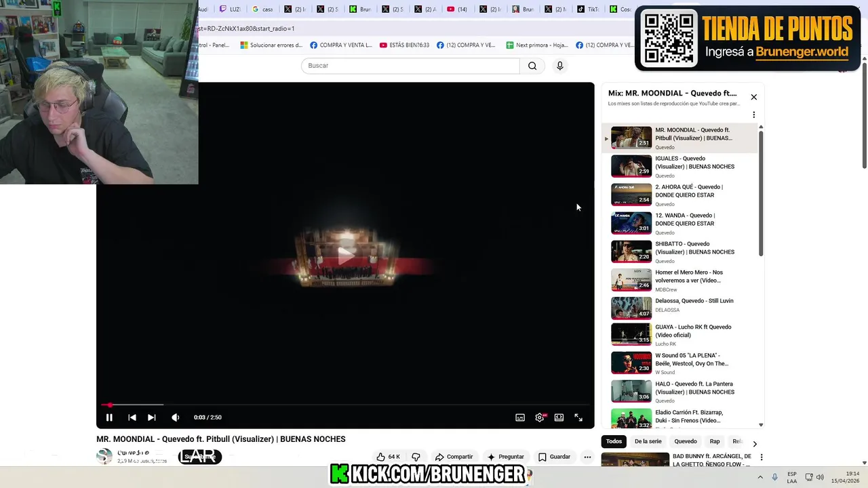Select the De la serie chip

point(648,441)
